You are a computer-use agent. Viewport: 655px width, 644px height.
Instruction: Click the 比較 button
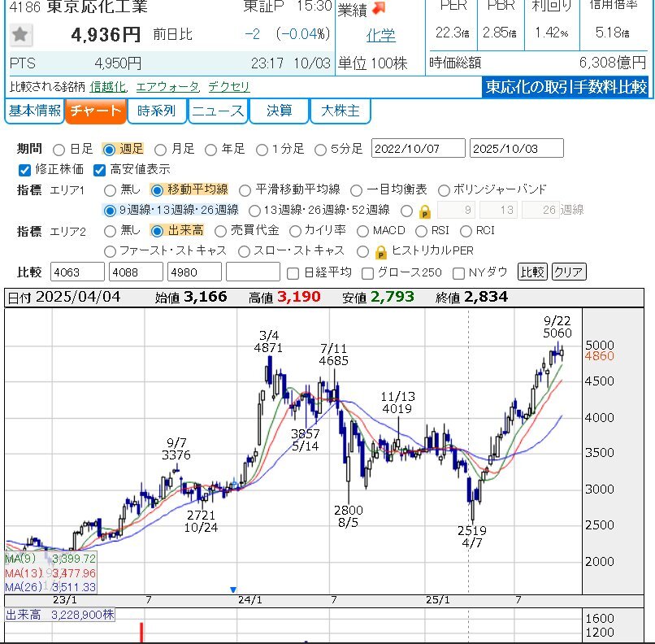click(532, 272)
